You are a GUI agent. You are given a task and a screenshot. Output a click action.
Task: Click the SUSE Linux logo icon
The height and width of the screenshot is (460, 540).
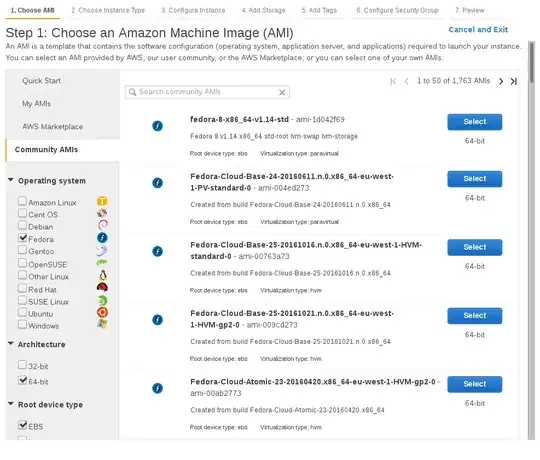(x=102, y=300)
